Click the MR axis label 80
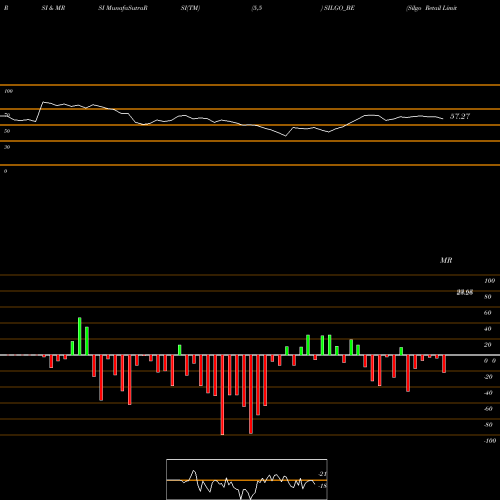Image resolution: width=500 pixels, height=500 pixels. coord(487,297)
